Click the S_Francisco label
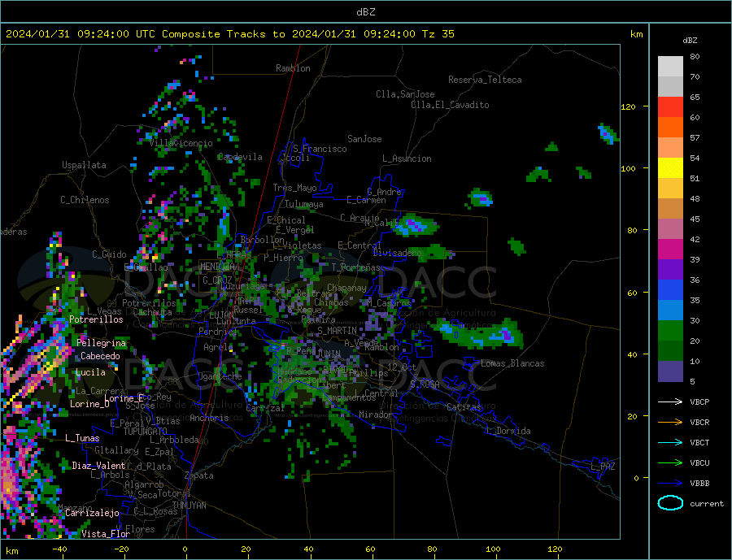Image resolution: width=732 pixels, height=560 pixels. (320, 149)
